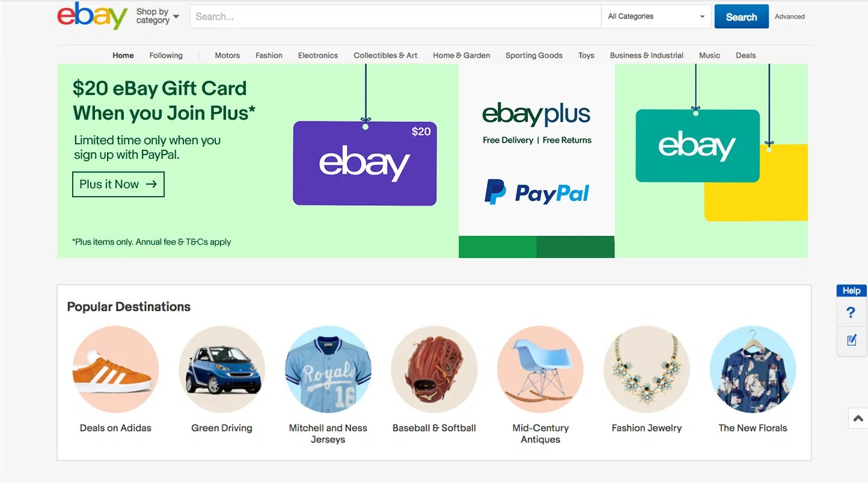Click the feedback note icon under Help
The image size is (868, 483).
pos(851,340)
